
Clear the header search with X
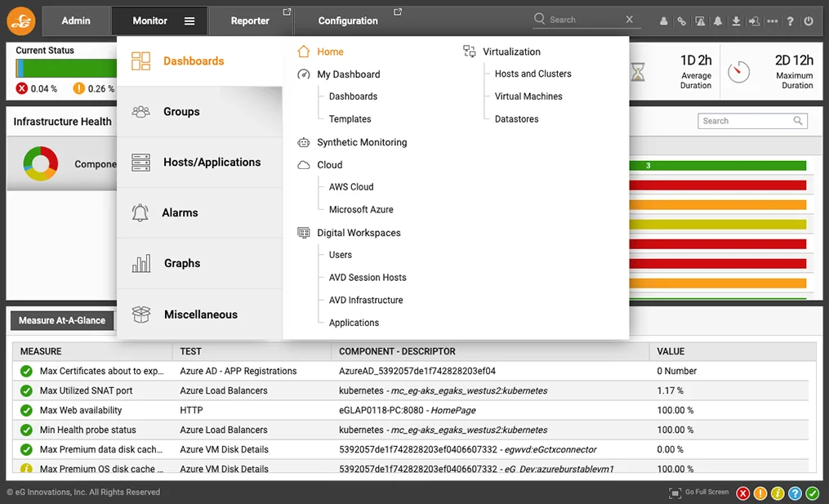point(629,19)
